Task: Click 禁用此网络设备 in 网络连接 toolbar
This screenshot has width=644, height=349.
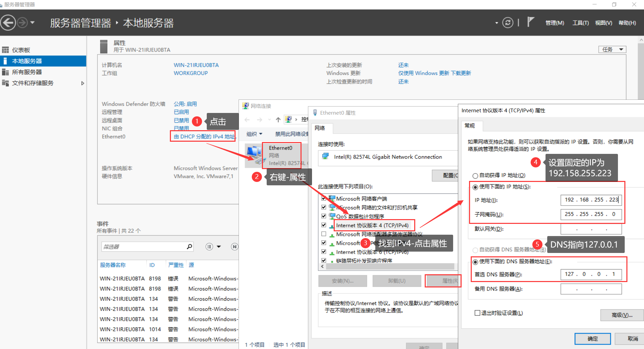Action: (x=291, y=134)
